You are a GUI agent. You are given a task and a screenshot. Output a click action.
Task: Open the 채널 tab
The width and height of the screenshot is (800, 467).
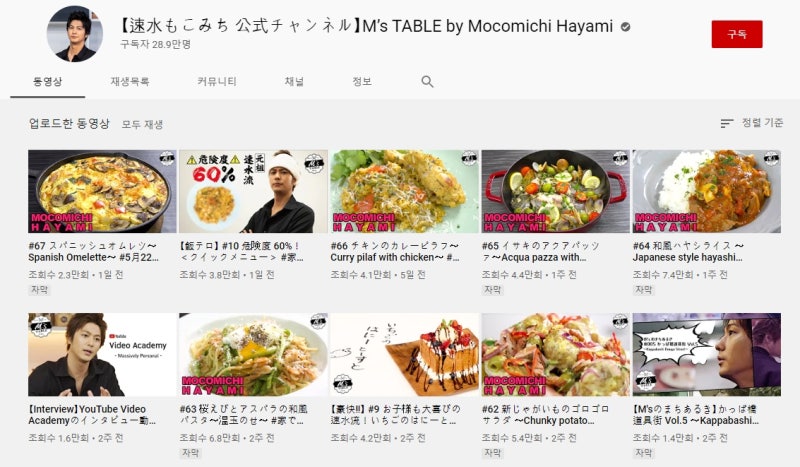(294, 82)
